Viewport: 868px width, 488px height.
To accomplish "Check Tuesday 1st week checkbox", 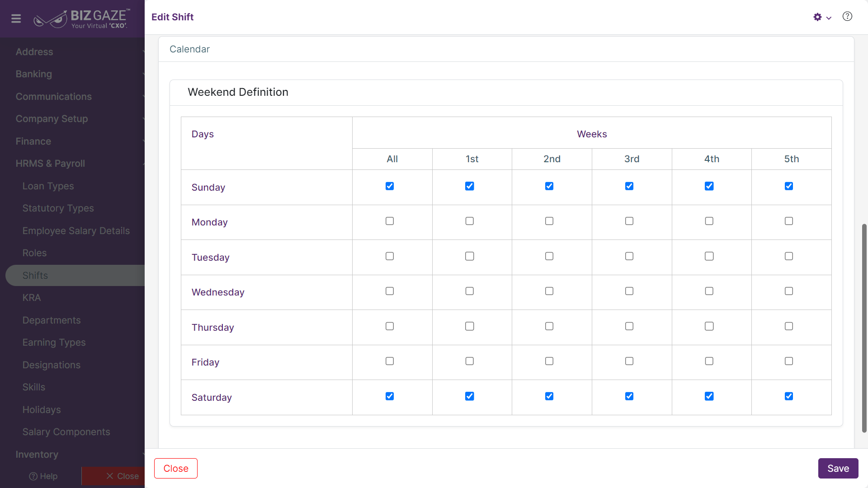I will click(x=470, y=256).
